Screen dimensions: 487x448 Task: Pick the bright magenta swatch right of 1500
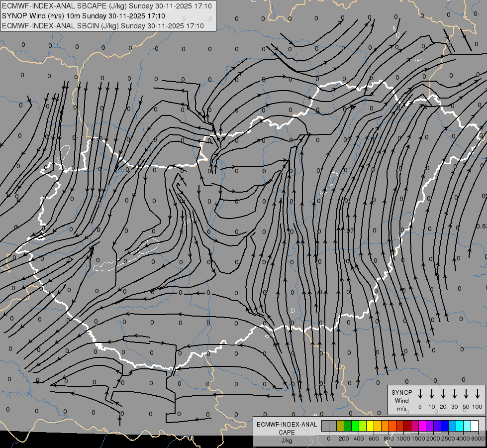422,426
